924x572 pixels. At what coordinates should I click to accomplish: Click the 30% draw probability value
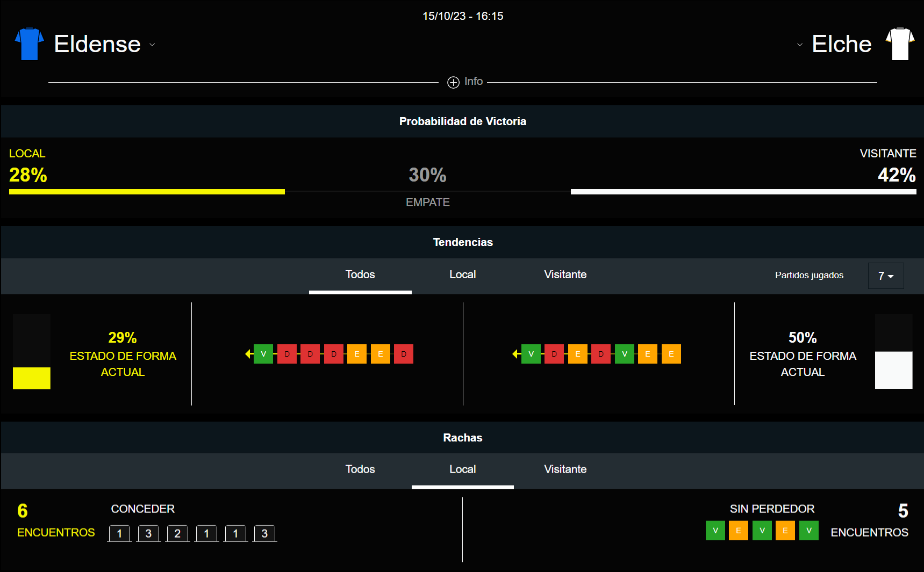pyautogui.click(x=428, y=175)
